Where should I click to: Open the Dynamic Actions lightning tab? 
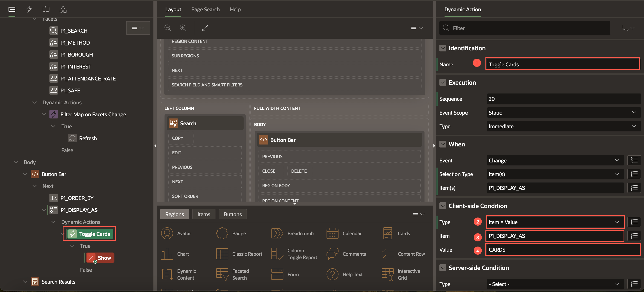(29, 9)
